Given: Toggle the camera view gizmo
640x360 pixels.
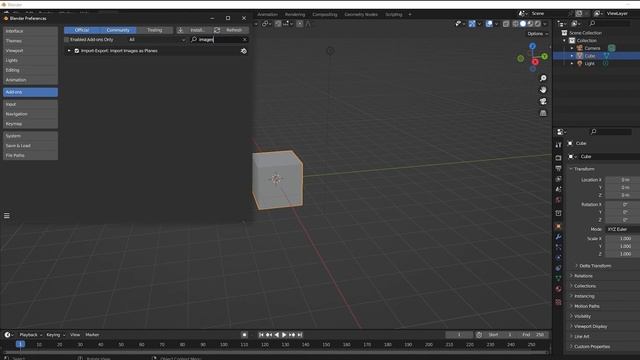Looking at the screenshot, I should 543,101.
